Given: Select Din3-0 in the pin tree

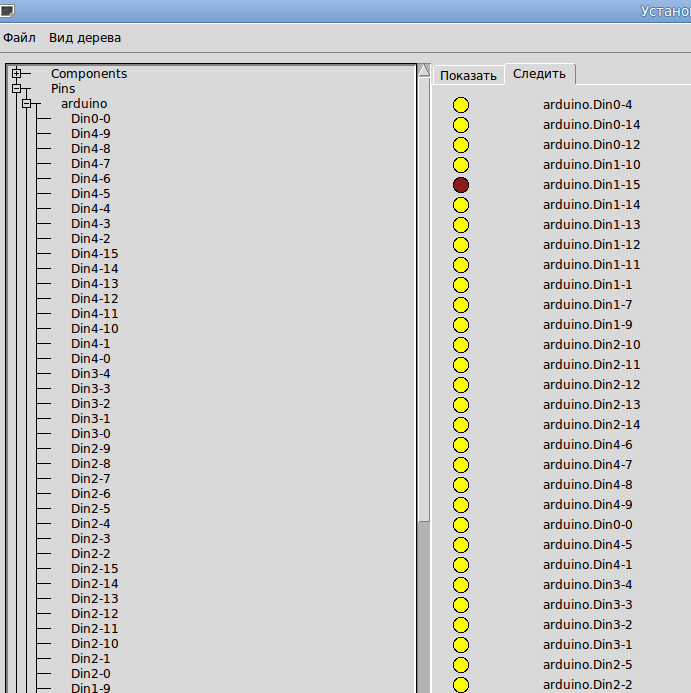Looking at the screenshot, I should click(91, 434).
